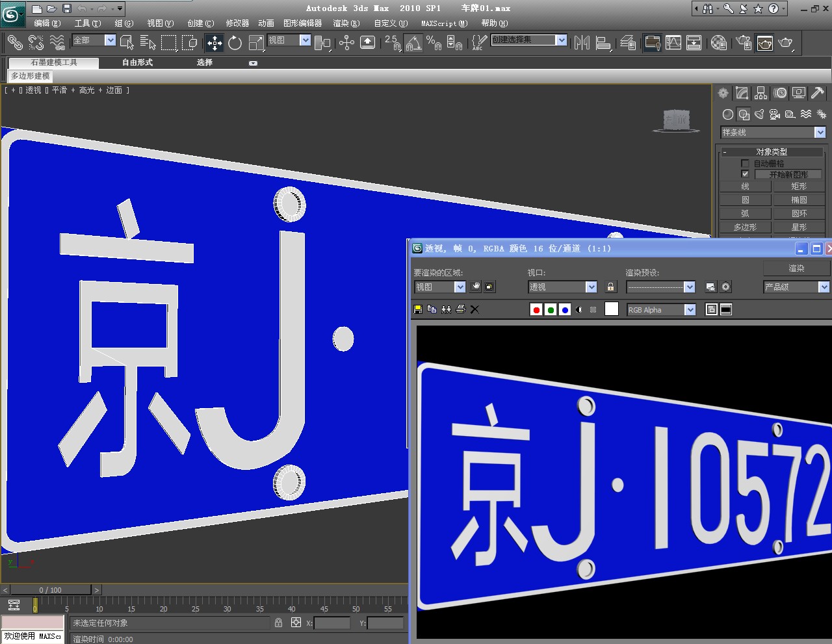Click the Mirror tool icon

coord(582,43)
